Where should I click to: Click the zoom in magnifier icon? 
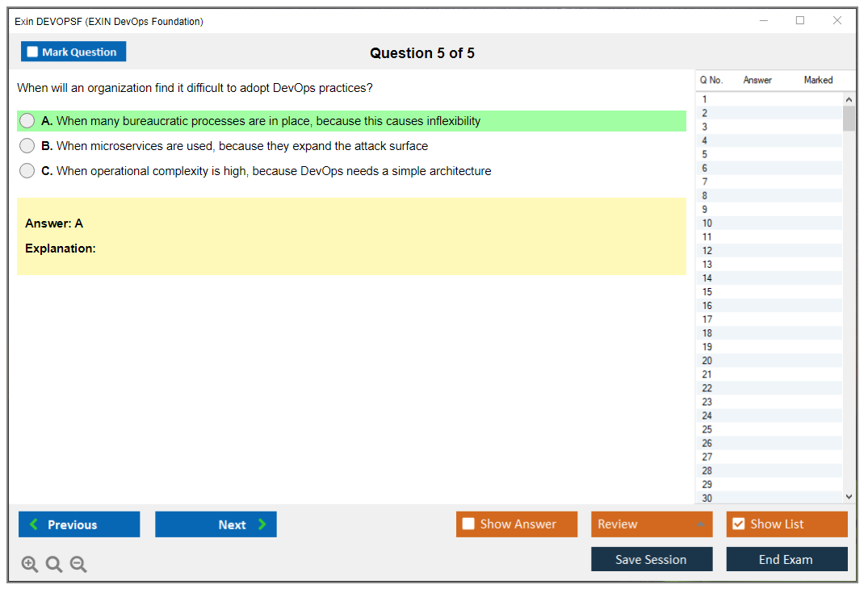tap(30, 564)
